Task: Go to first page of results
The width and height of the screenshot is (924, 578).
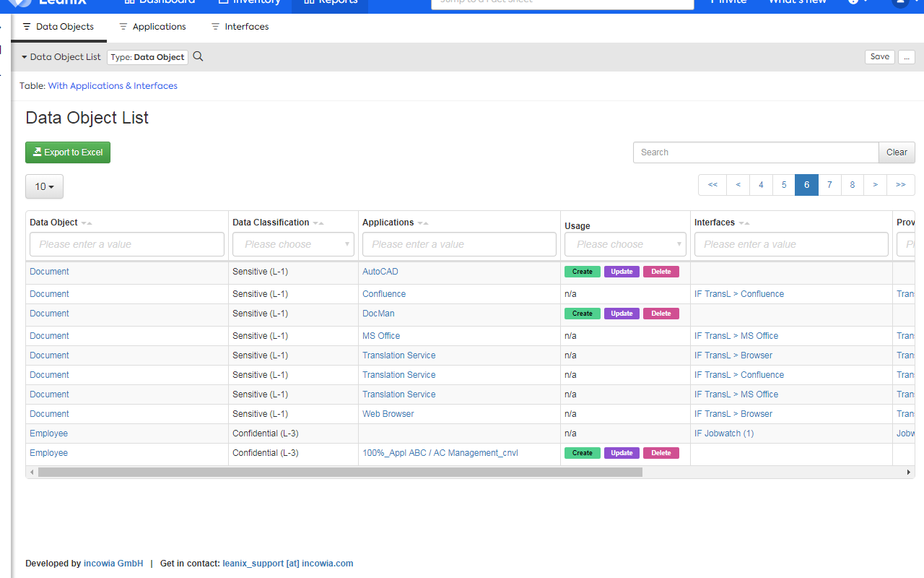Action: (x=712, y=185)
